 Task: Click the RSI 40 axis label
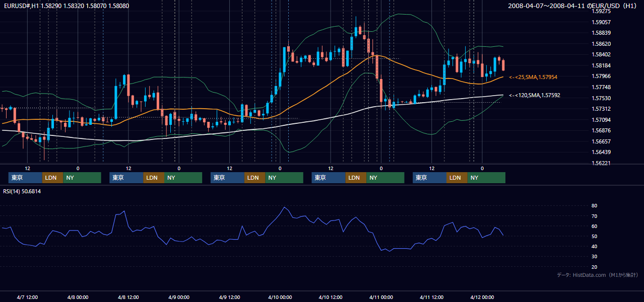pos(595,247)
